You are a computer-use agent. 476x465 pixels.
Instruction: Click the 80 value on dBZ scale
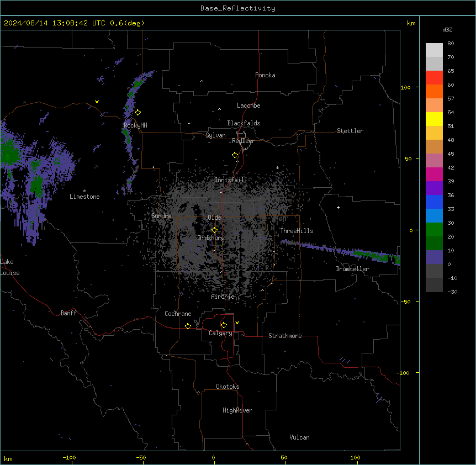(x=451, y=44)
